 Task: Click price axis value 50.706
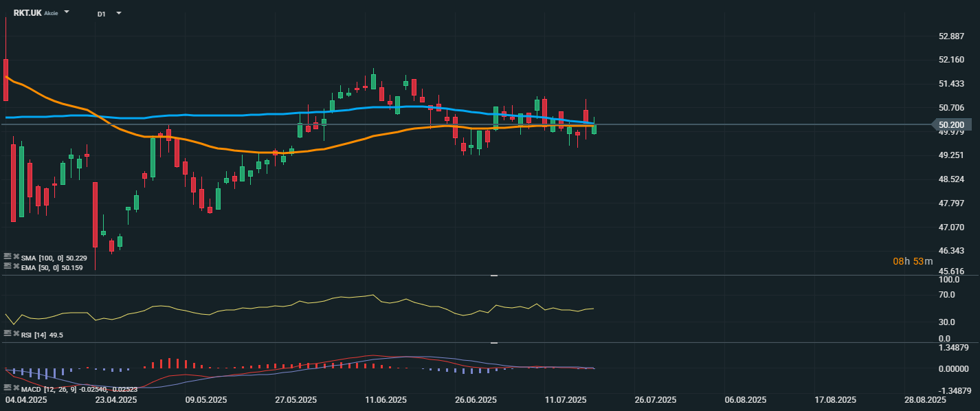(952, 108)
